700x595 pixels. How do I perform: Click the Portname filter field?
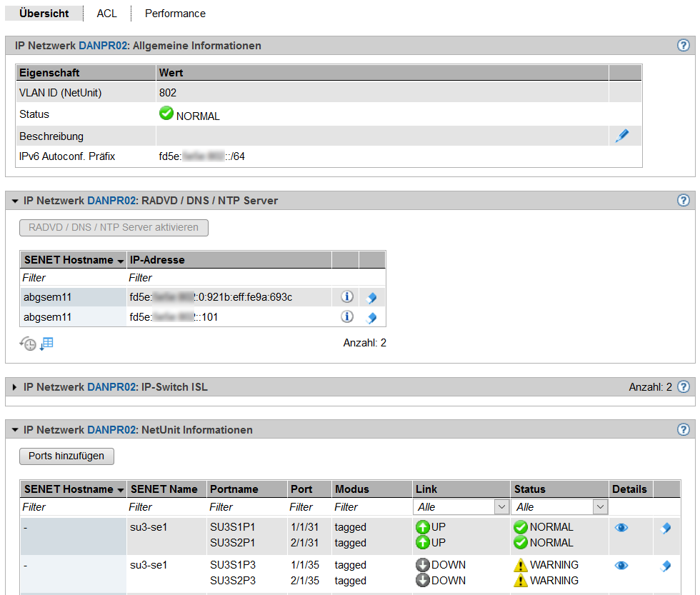coord(246,507)
